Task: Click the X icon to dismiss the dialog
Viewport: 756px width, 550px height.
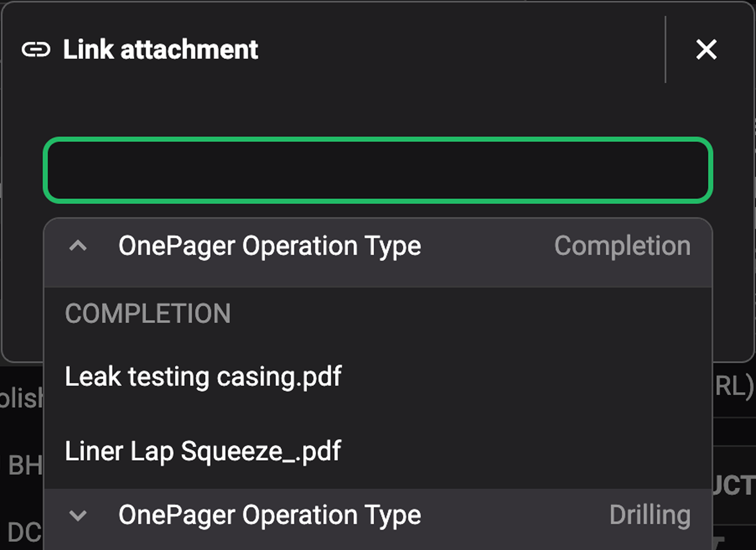Action: (706, 49)
